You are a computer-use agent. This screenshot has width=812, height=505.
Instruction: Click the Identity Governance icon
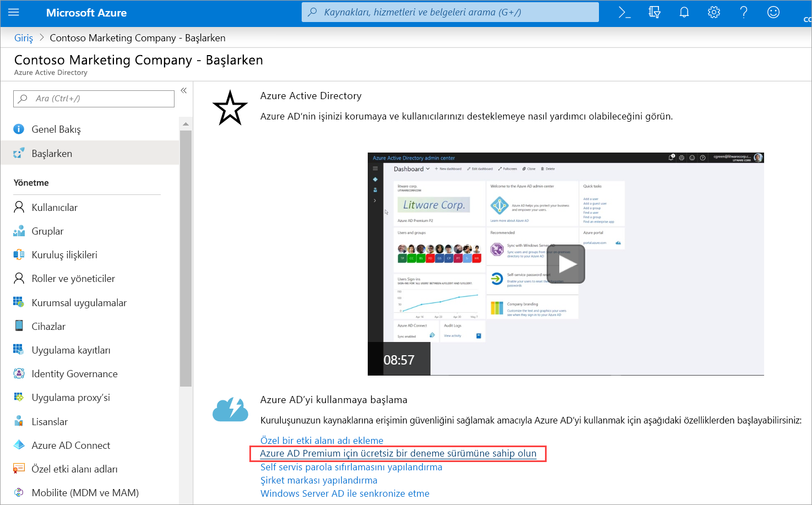pyautogui.click(x=19, y=373)
